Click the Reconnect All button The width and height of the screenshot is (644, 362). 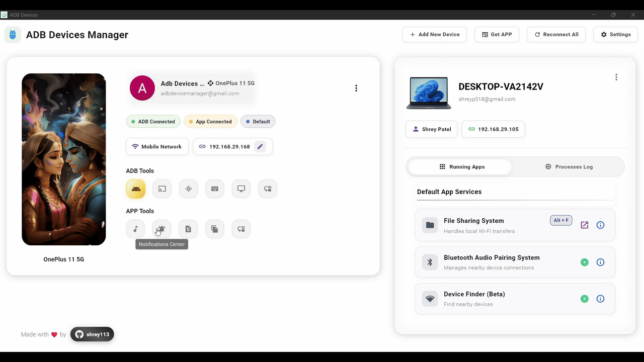556,34
